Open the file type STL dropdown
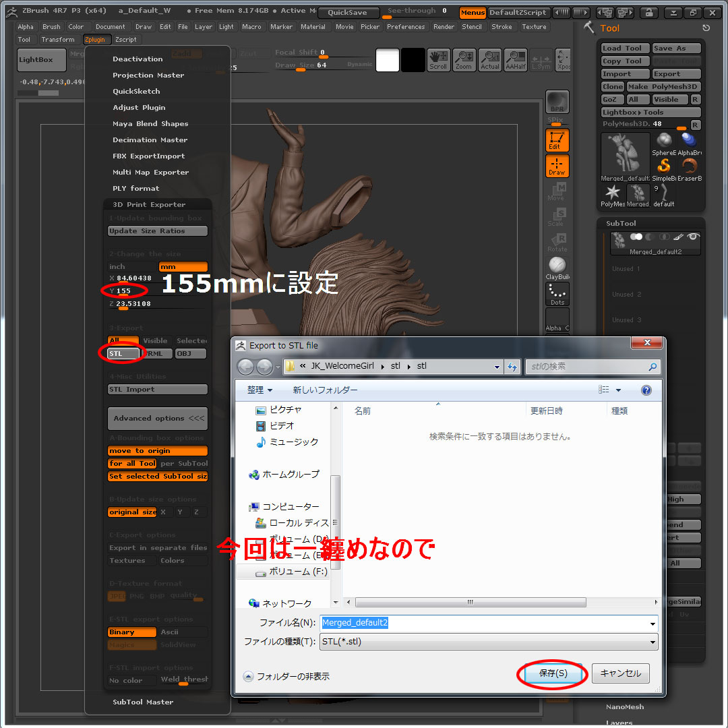728x728 pixels. [x=653, y=642]
